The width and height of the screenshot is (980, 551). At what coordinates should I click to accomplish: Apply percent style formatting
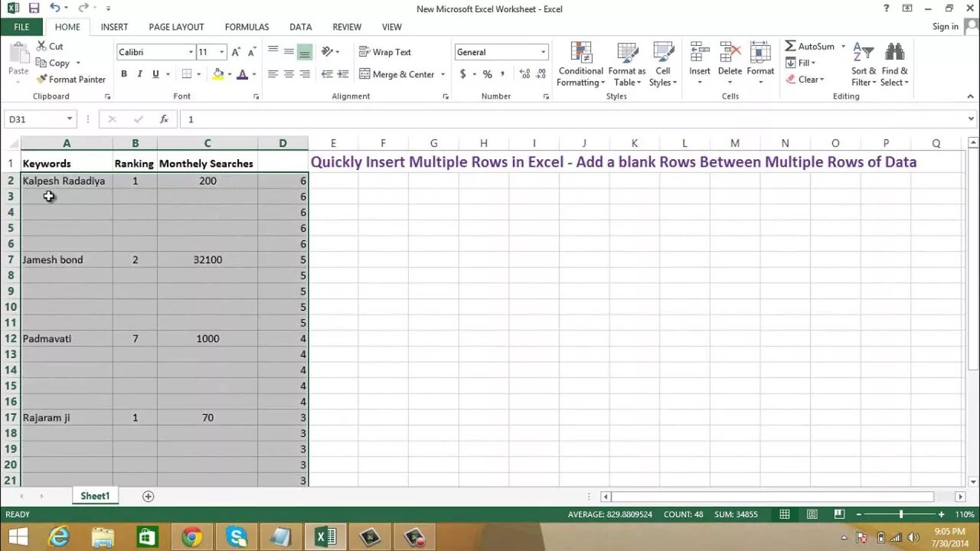[x=487, y=74]
